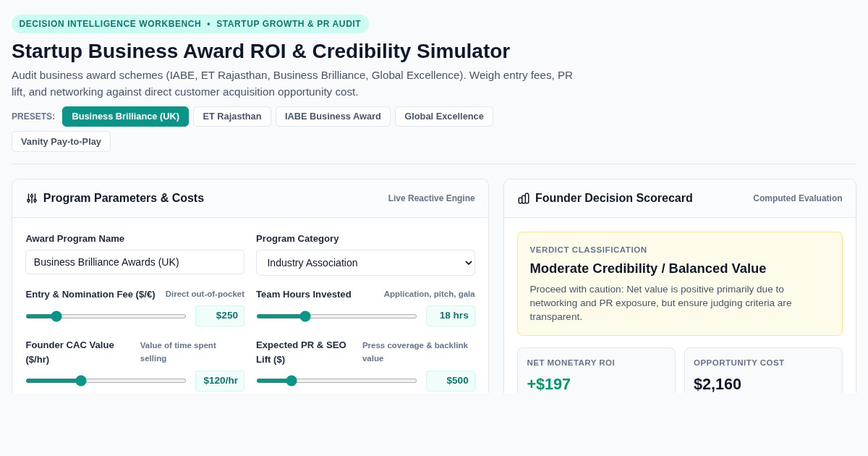Click the 18 hrs value box
The image size is (868, 456).
click(x=451, y=316)
